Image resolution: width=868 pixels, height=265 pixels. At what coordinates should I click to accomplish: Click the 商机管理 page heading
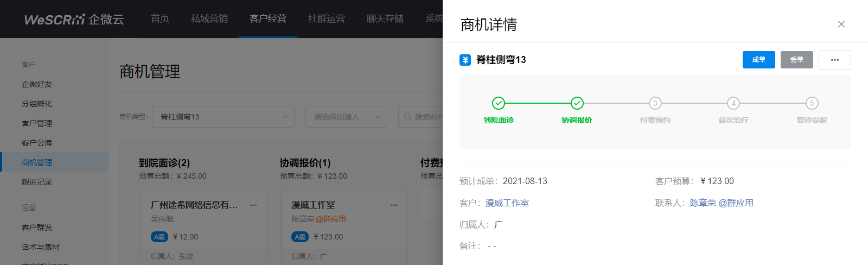(x=150, y=72)
